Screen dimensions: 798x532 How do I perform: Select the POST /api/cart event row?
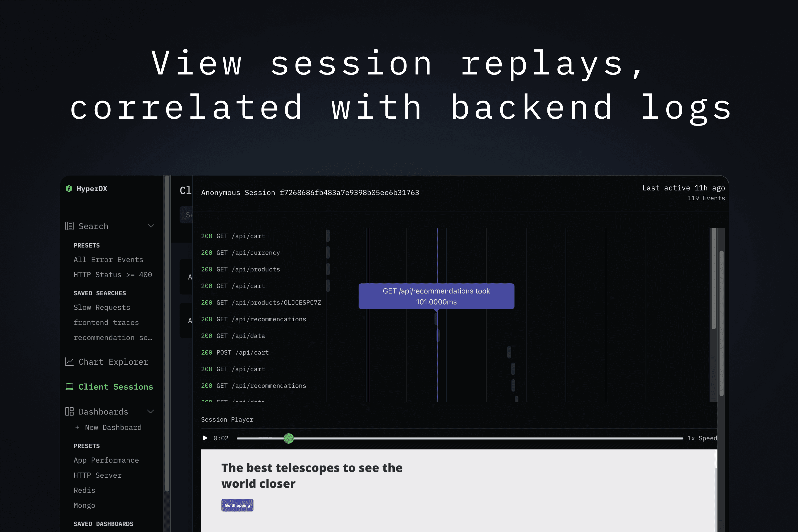[235, 352]
